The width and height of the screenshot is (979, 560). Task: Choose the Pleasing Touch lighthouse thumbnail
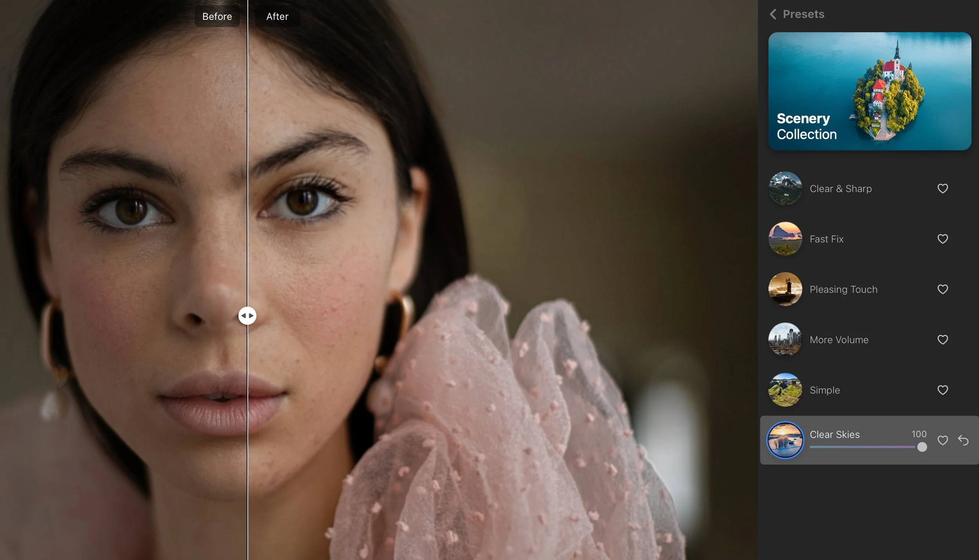(x=785, y=289)
